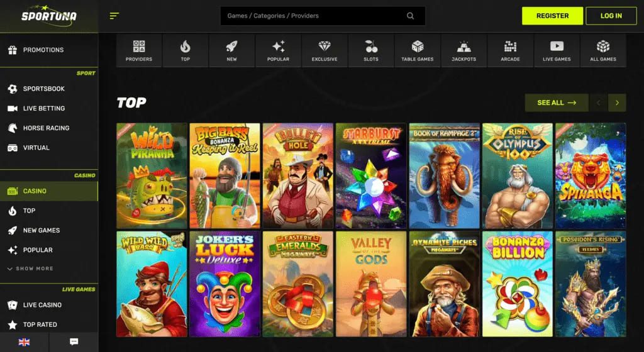Toggle the hamburger menu icon
The image size is (644, 352).
[x=114, y=16]
